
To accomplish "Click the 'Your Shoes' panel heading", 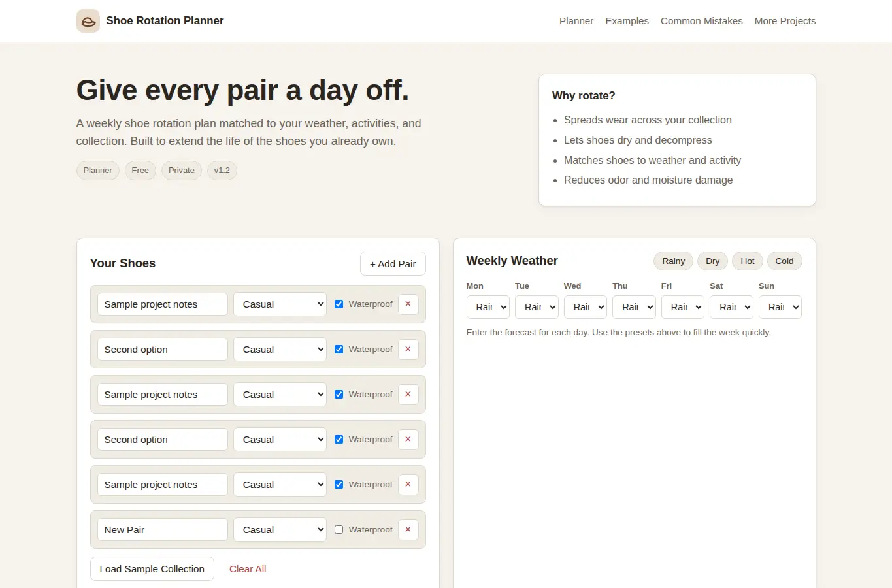I will pyautogui.click(x=123, y=263).
